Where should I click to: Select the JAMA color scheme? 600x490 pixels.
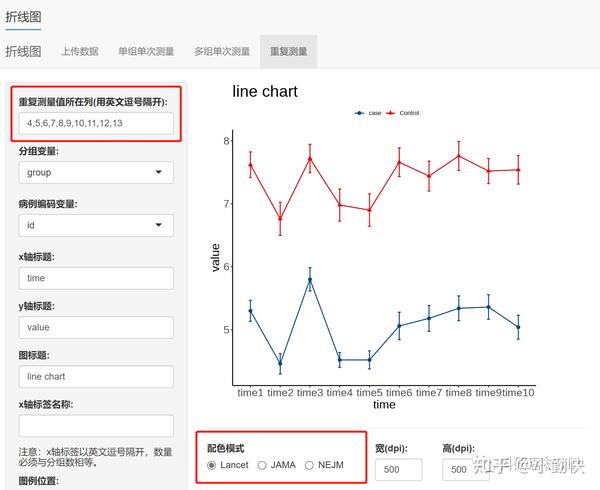[262, 465]
